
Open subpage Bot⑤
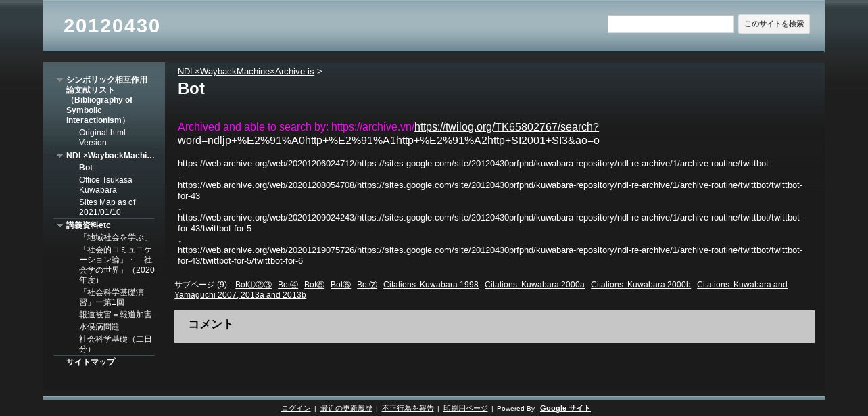(x=314, y=285)
